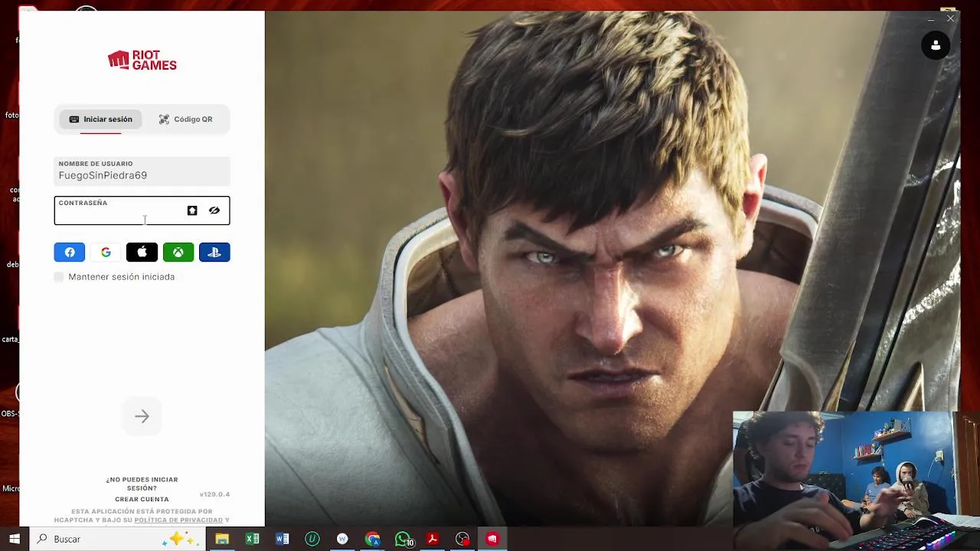Open Excel from taskbar
This screenshot has height=551, width=980.
pos(252,539)
